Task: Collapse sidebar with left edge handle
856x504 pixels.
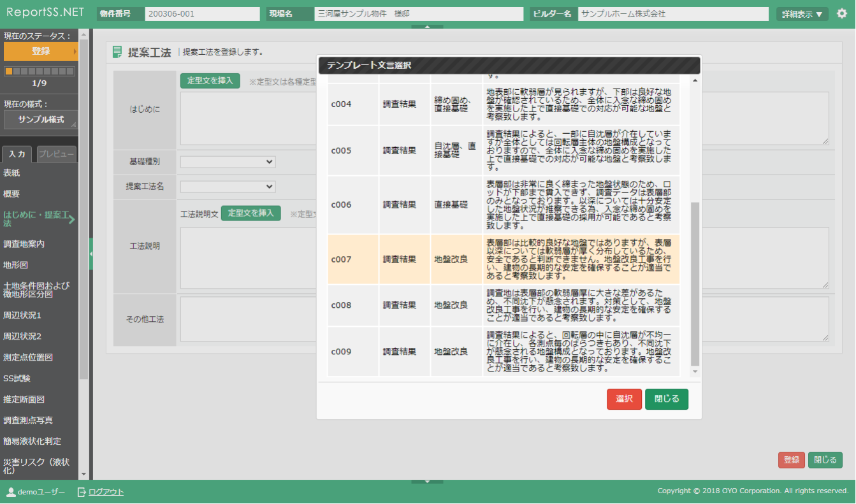Action: tap(91, 254)
